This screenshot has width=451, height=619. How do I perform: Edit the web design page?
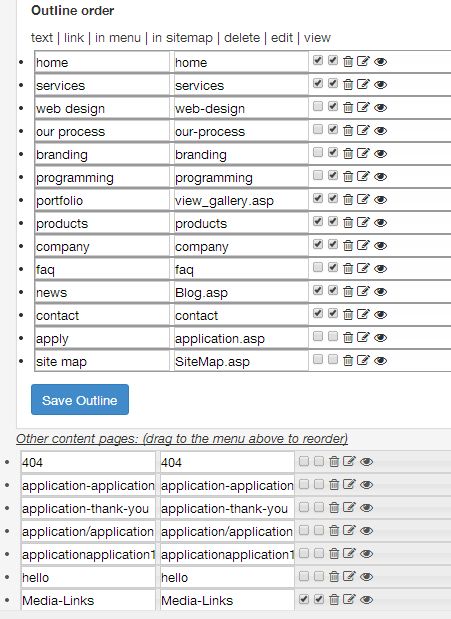[x=363, y=107]
